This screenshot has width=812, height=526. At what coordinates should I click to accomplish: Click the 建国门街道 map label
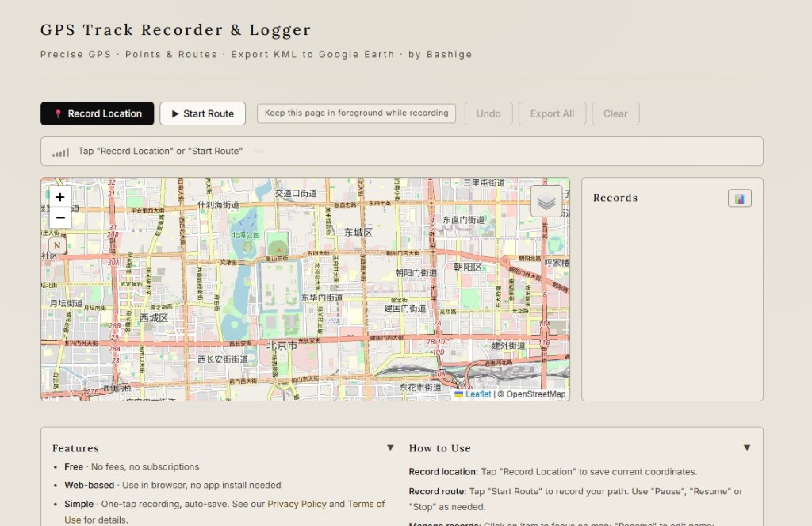(405, 309)
